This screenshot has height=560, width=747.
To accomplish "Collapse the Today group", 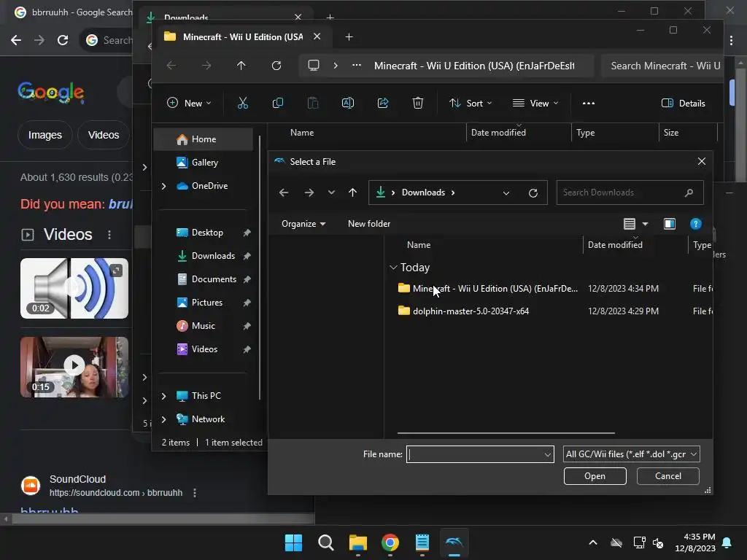I will (x=393, y=268).
